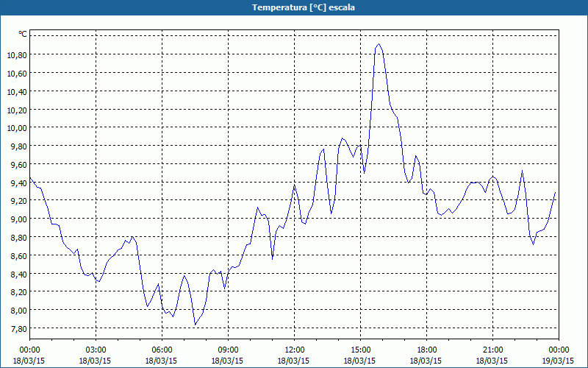Click the 06:00 time label

[162, 350]
